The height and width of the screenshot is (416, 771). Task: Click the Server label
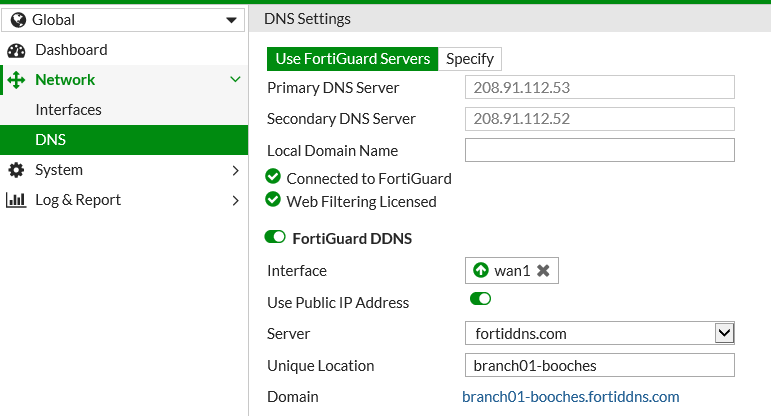tap(288, 333)
